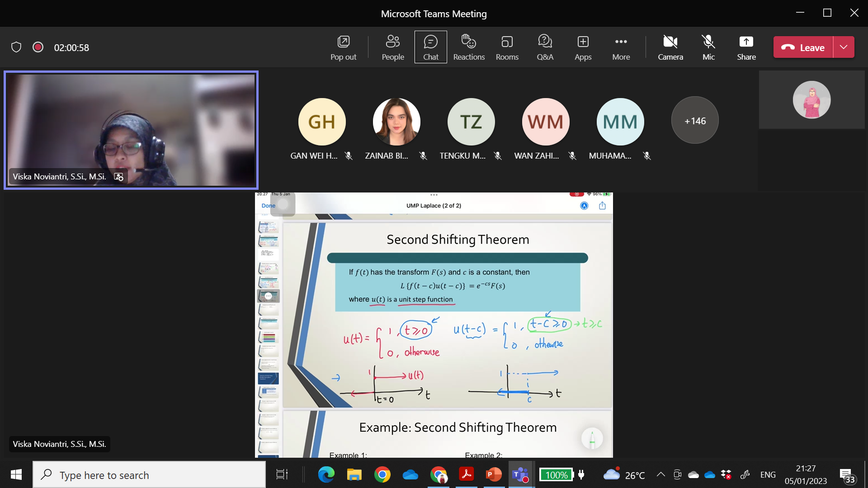Select the highlighted slide thumbnail in sidebar
Viewport: 868px width, 488px height.
click(x=268, y=296)
